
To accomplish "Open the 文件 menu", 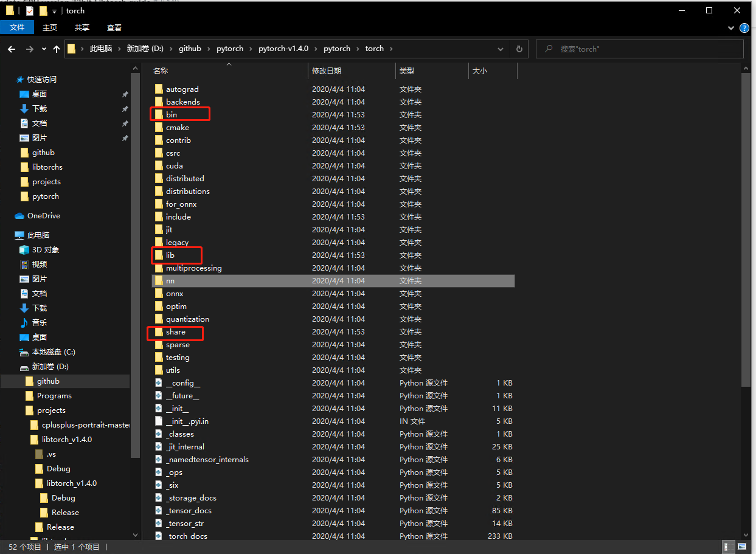I will pyautogui.click(x=18, y=27).
